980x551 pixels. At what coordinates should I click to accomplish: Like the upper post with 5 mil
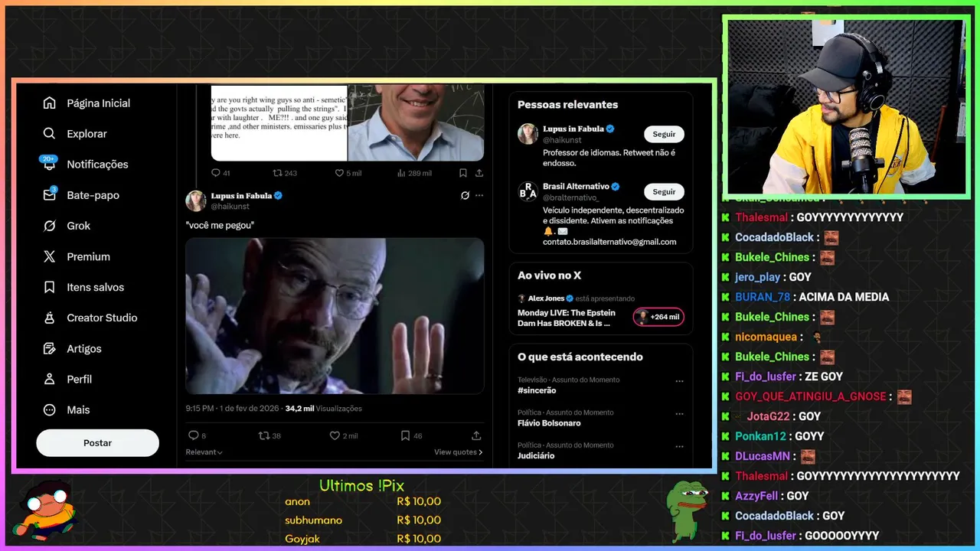[x=340, y=173]
